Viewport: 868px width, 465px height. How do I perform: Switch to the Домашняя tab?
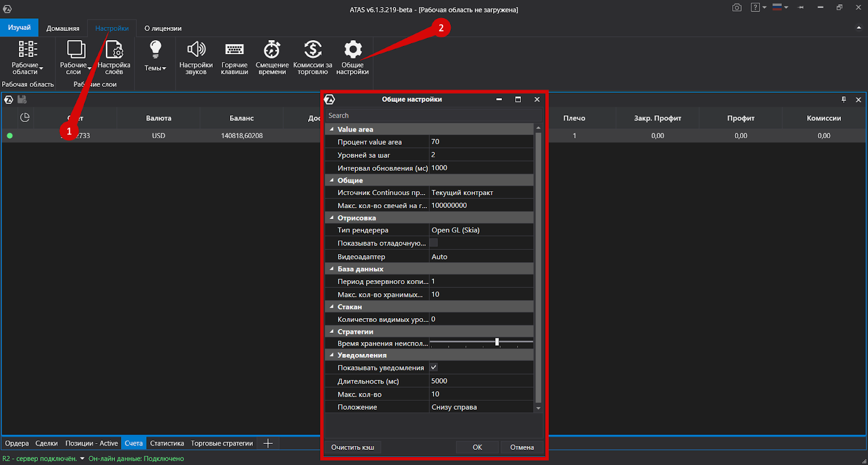(63, 28)
